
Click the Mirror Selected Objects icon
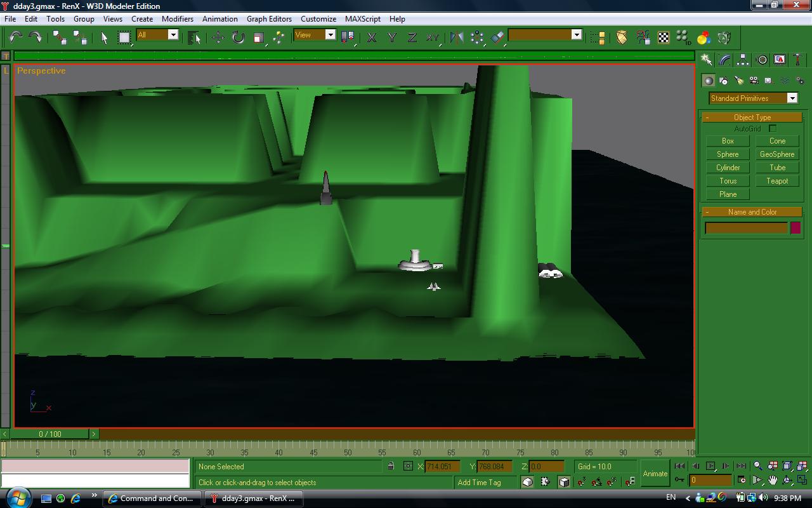(456, 37)
